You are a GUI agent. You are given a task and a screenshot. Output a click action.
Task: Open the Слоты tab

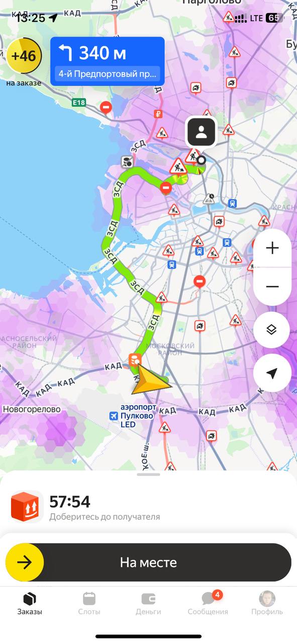[89, 604]
